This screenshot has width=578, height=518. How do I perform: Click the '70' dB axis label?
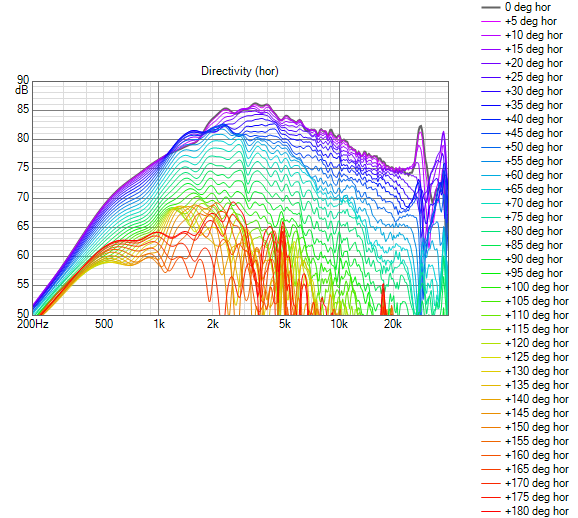(x=23, y=197)
